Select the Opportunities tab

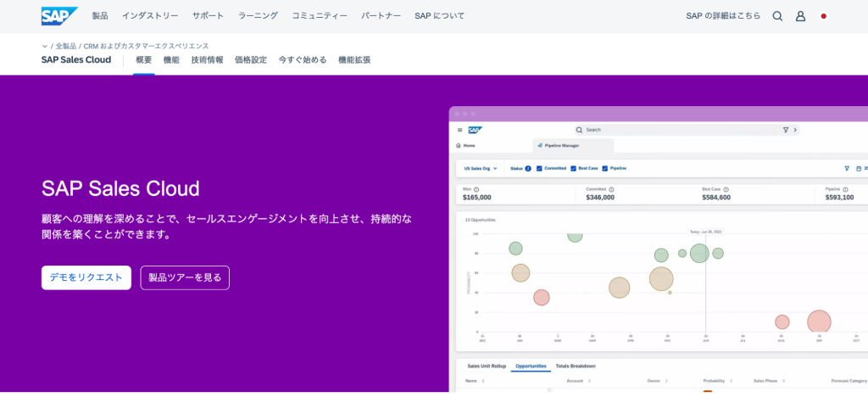coord(531,367)
